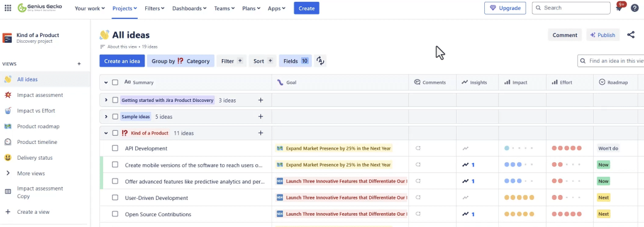
Task: Open the Teams menu
Action: click(x=225, y=8)
